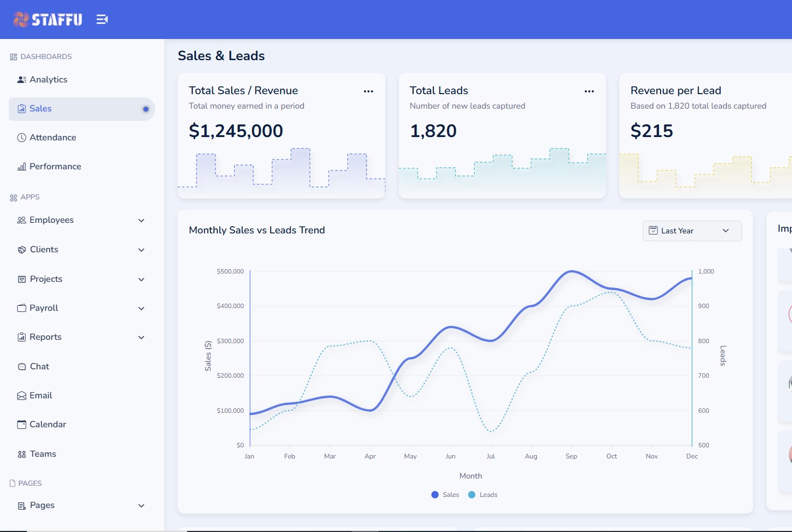Open Total Sales / Revenue card options menu

click(368, 91)
